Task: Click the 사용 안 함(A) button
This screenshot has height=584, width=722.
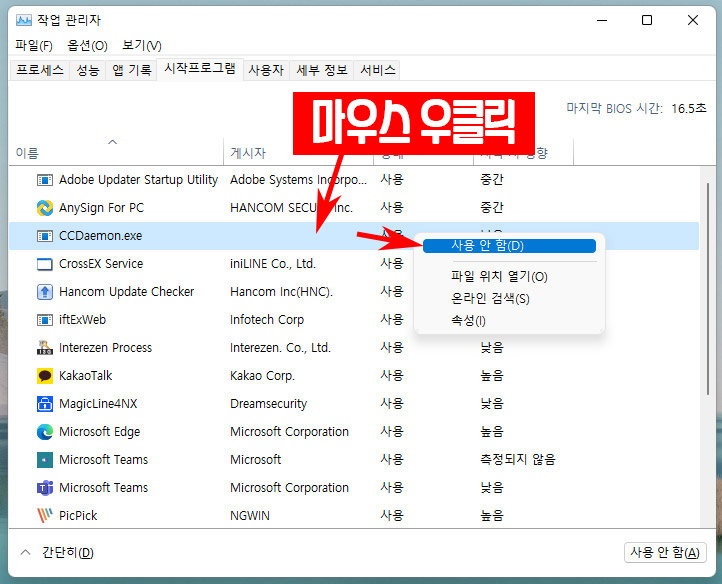Action: [665, 552]
